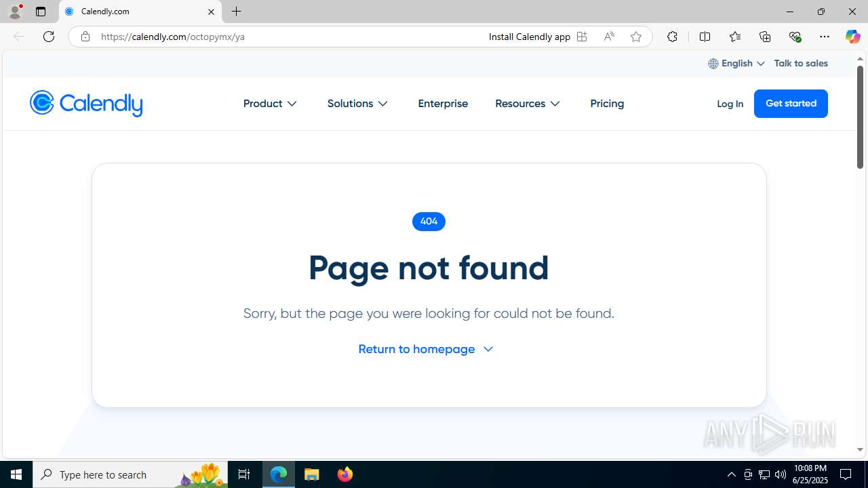Open Read aloud icon in address bar

[x=609, y=37]
